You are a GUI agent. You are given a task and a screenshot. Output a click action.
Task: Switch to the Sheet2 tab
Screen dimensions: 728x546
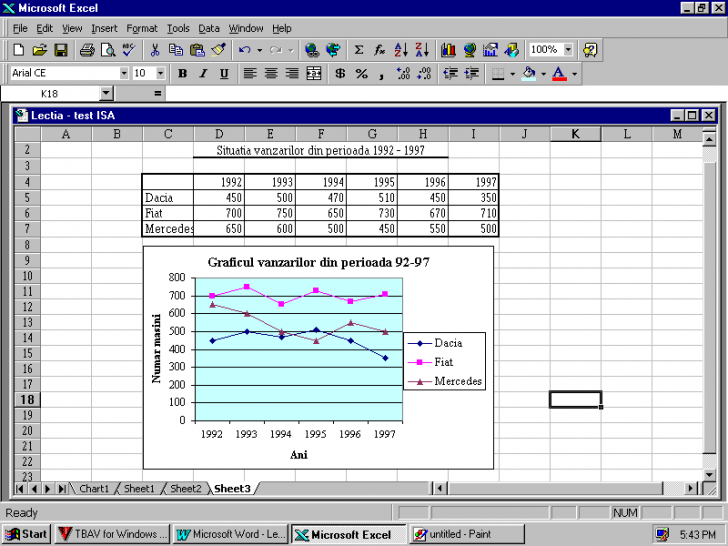tap(186, 488)
